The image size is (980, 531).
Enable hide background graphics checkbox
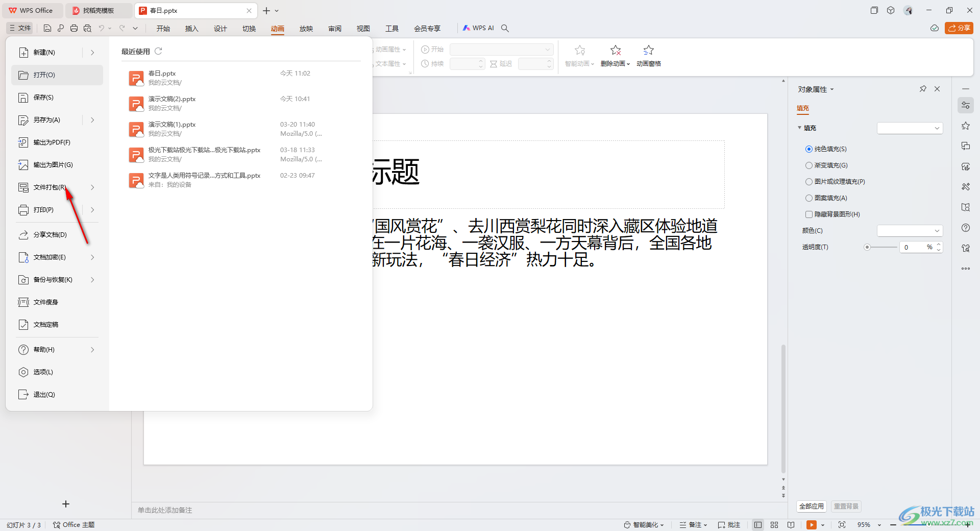[x=809, y=214]
